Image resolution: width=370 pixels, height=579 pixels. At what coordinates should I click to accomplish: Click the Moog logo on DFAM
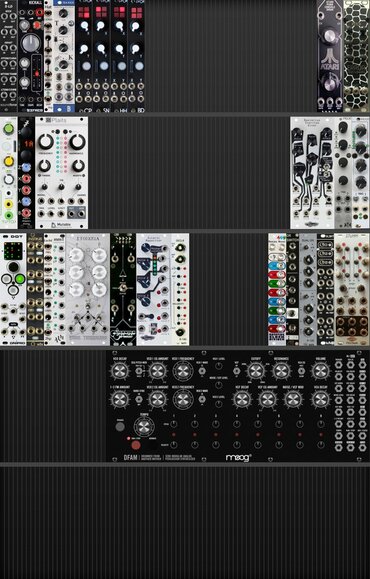coord(239,458)
